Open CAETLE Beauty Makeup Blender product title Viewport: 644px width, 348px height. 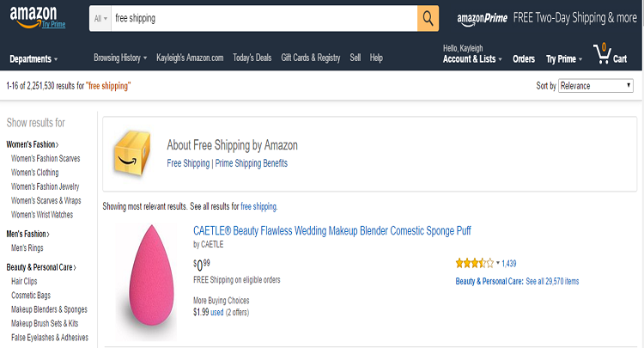331,230
